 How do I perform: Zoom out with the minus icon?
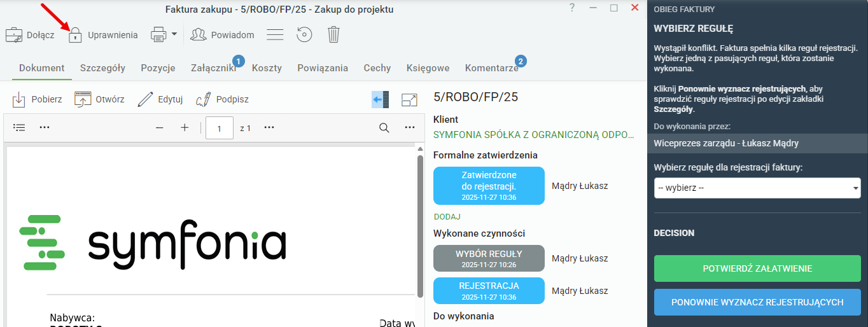pos(160,127)
